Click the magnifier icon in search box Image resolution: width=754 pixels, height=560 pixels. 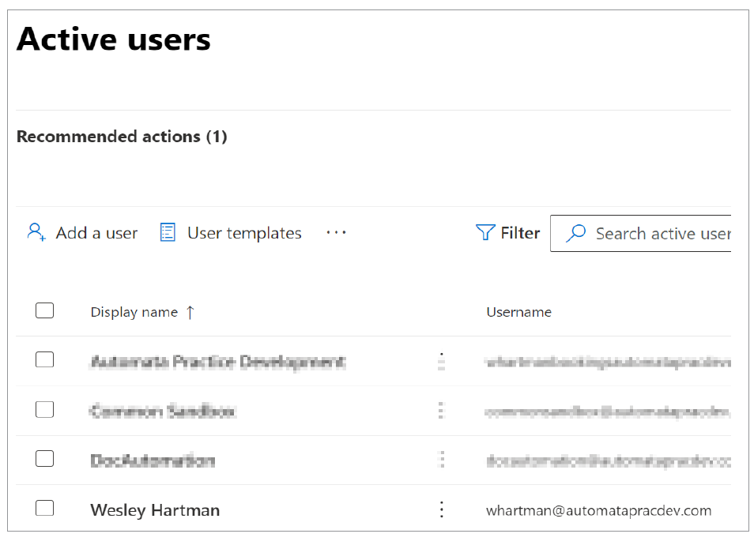pyautogui.click(x=576, y=234)
